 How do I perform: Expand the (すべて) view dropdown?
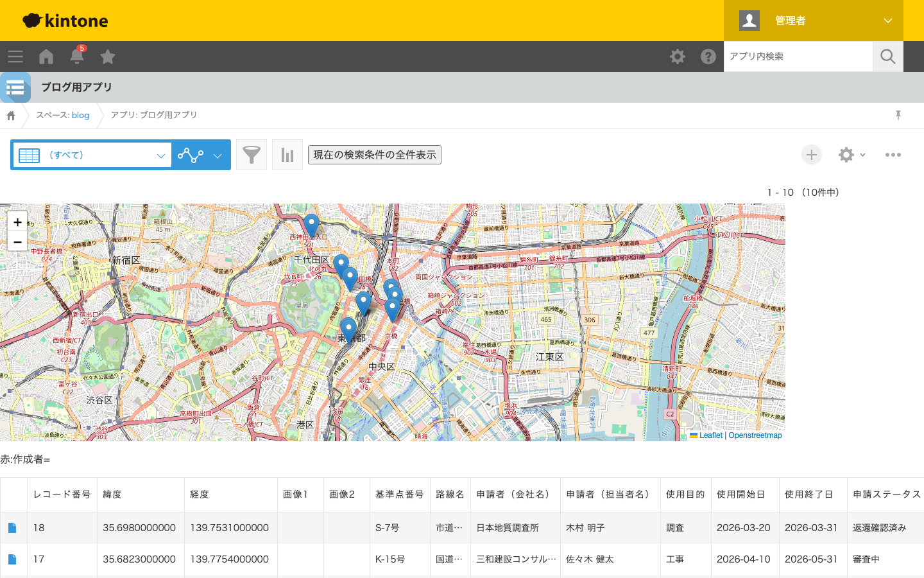92,155
